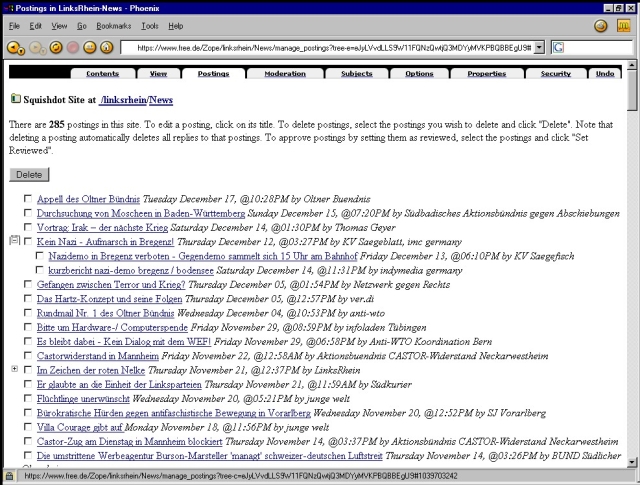Open the URL bar history dropdown
This screenshot has height=485, width=640.
coord(540,47)
